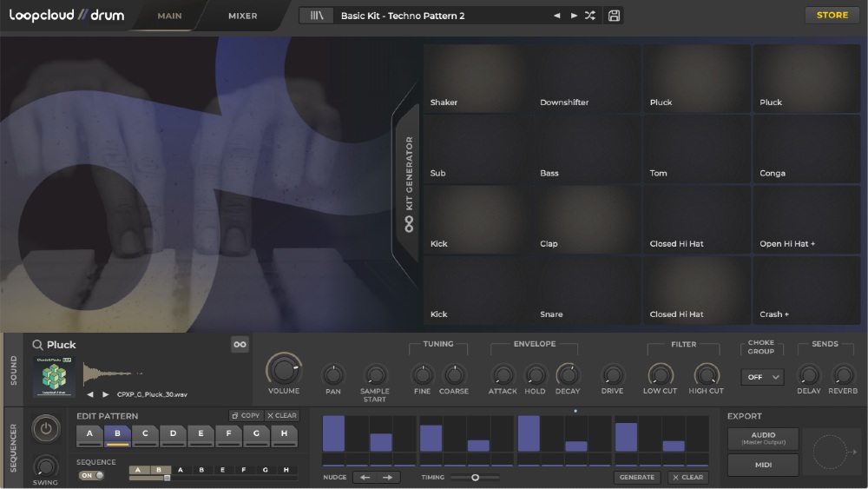Nudge the pattern left with the arrow
Screen dimensions: 868x489
[365, 477]
